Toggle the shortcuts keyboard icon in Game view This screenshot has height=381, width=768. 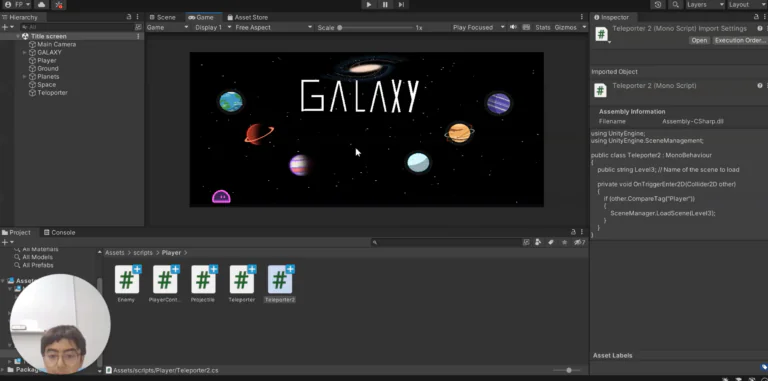click(526, 27)
